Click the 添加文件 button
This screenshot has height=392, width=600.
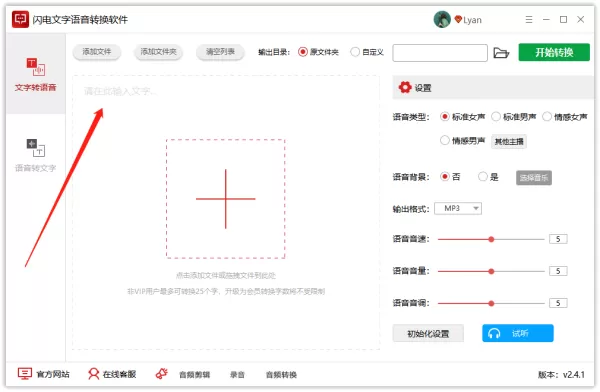point(97,52)
